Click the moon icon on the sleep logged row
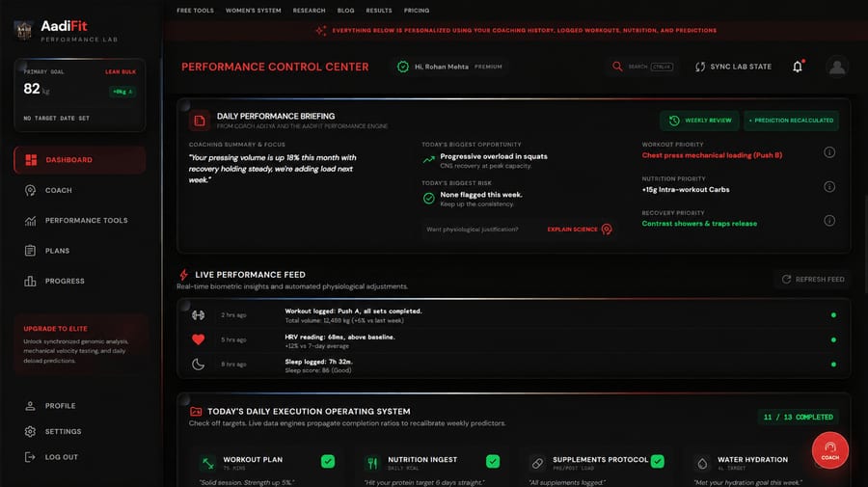This screenshot has width=868, height=487. point(198,365)
